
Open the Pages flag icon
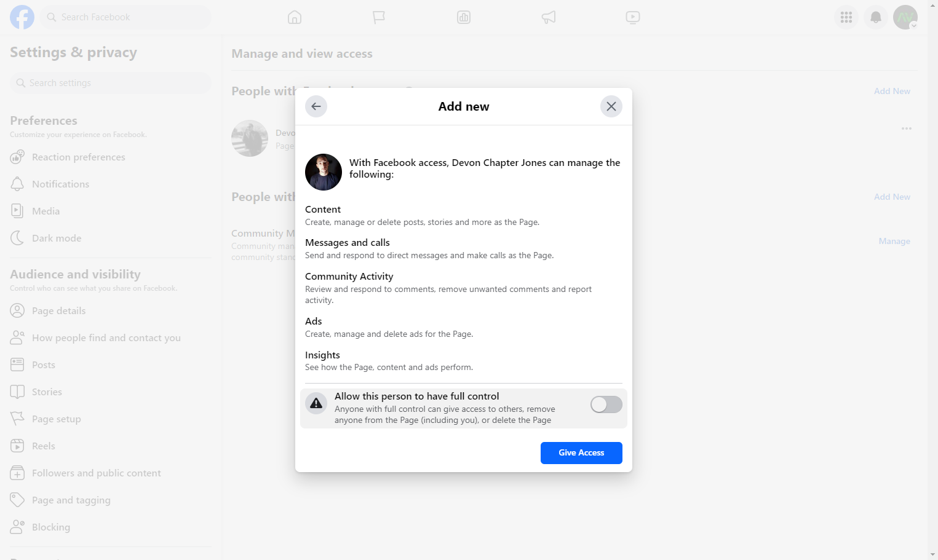click(x=379, y=17)
